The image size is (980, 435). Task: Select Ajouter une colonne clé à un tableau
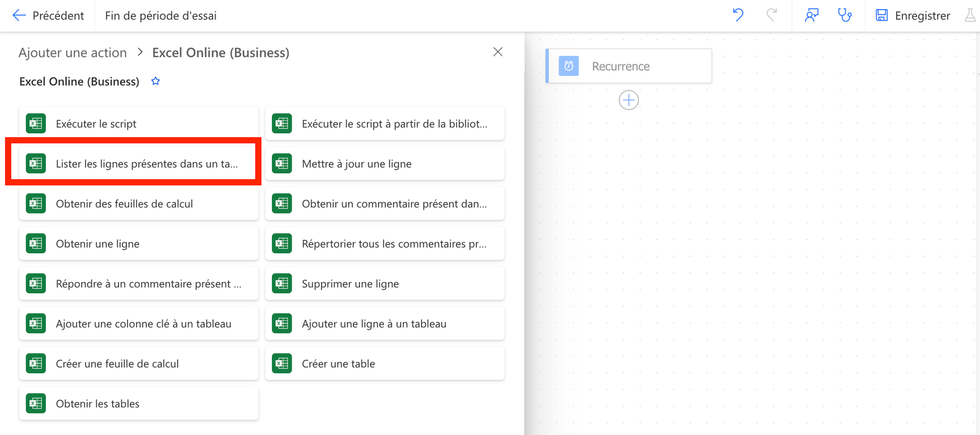pyautogui.click(x=138, y=324)
